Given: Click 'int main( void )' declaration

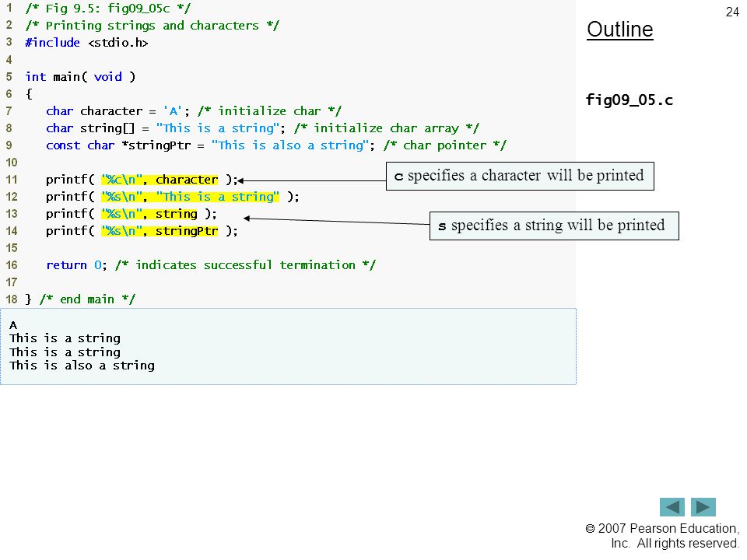Looking at the screenshot, I should coord(80,77).
